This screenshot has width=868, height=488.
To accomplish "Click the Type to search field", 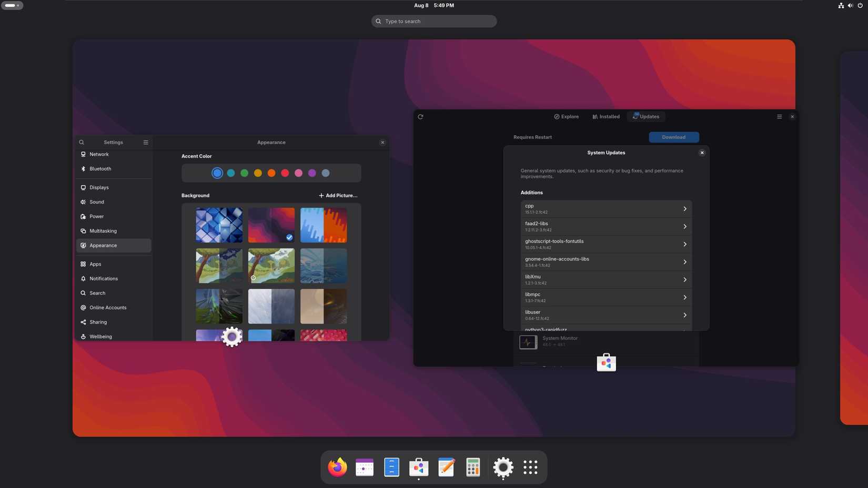I will click(433, 21).
